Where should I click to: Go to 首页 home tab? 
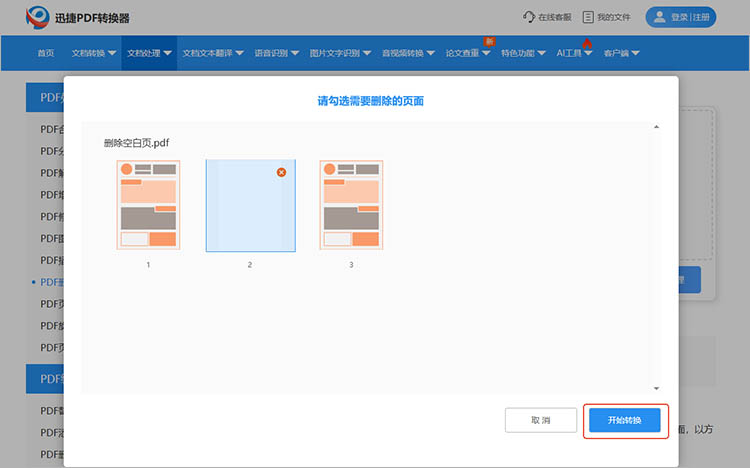(x=46, y=53)
